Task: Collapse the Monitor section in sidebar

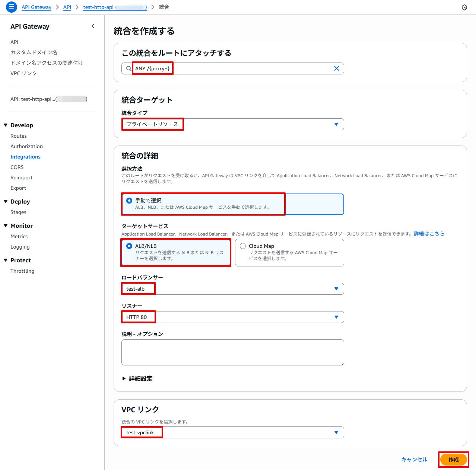Action: click(x=6, y=226)
